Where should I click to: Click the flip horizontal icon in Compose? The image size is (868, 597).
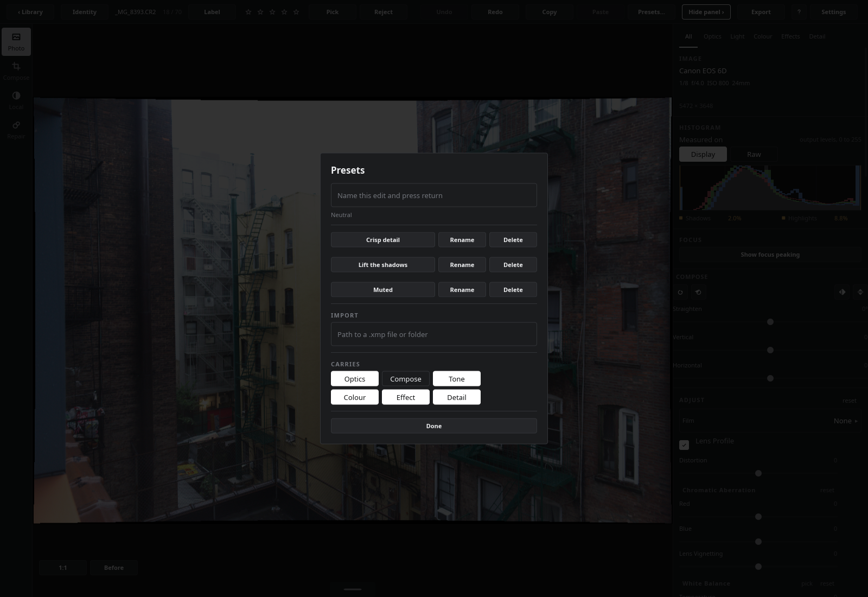pyautogui.click(x=842, y=292)
